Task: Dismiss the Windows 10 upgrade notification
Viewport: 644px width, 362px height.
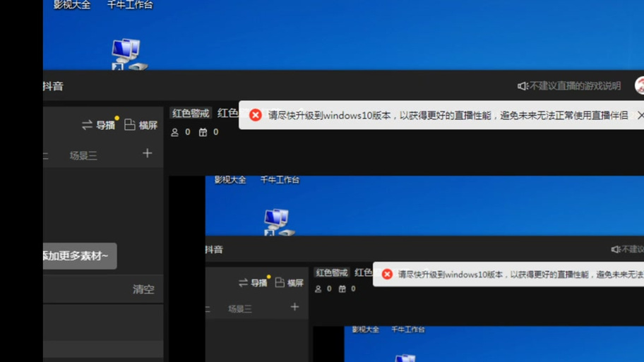Action: [640, 115]
